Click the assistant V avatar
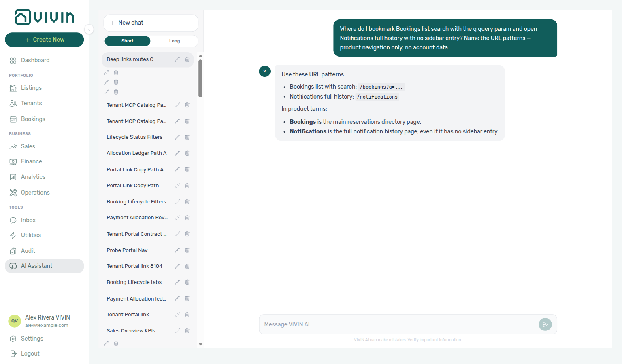The image size is (622, 364). point(264,71)
